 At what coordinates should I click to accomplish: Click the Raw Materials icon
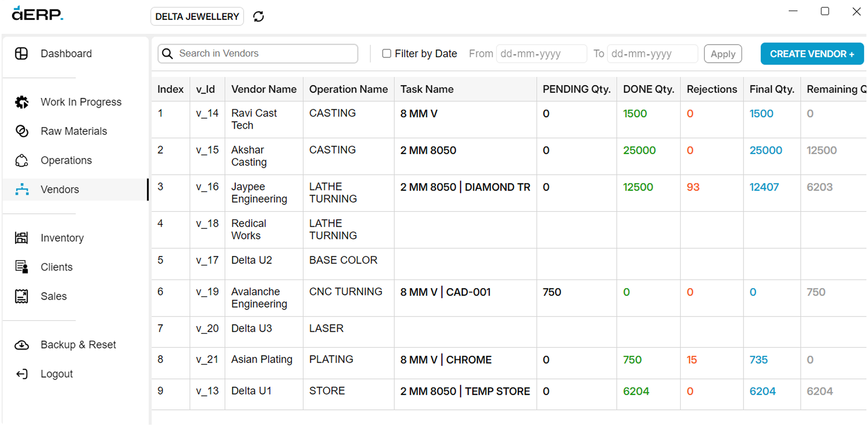(x=22, y=131)
